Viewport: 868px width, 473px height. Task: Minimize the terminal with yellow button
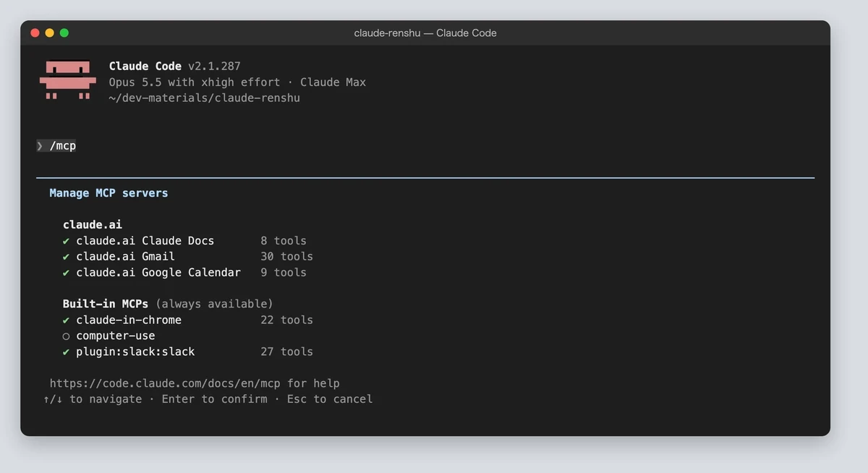pyautogui.click(x=49, y=33)
